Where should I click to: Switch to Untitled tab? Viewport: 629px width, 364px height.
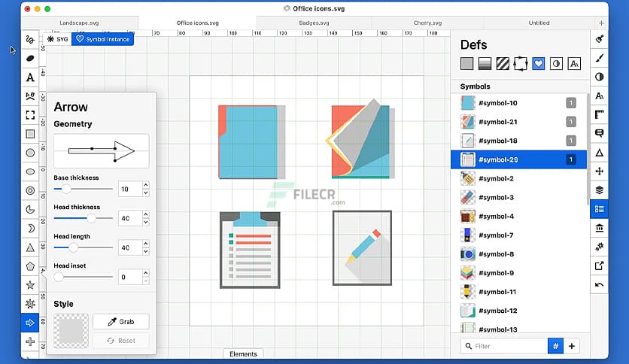pos(539,23)
